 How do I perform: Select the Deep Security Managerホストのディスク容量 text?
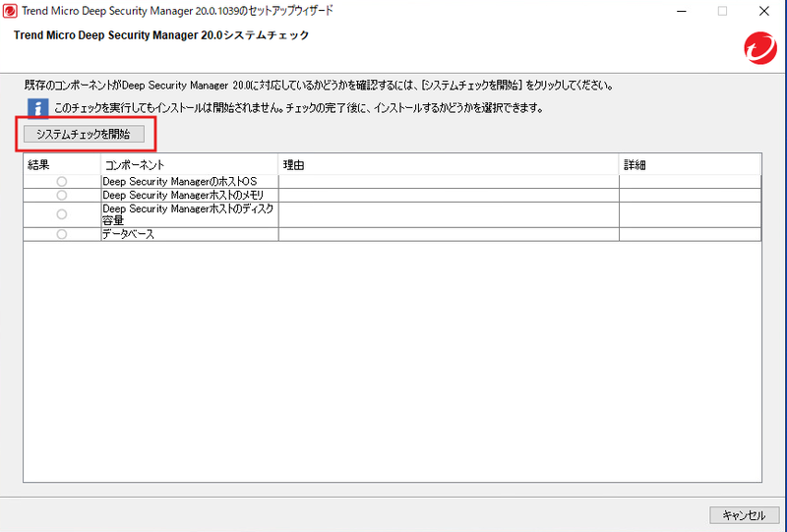tap(188, 214)
